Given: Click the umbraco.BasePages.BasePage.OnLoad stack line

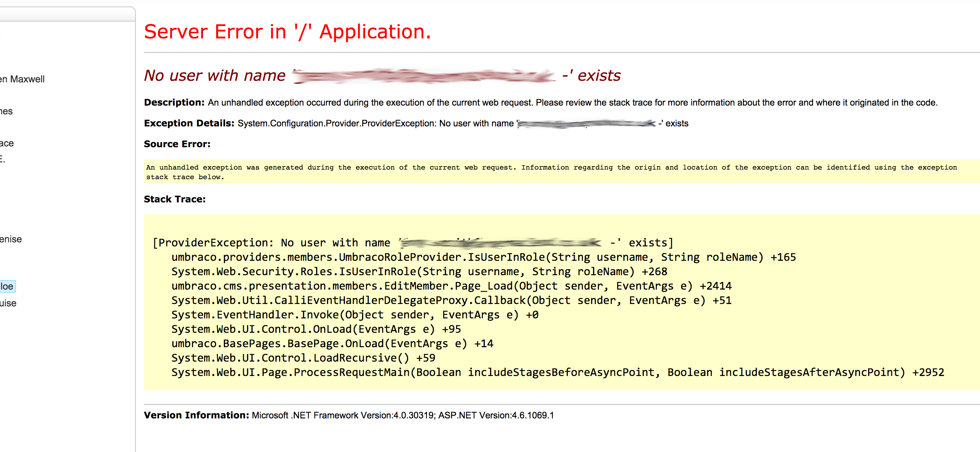Looking at the screenshot, I should click(x=333, y=344).
